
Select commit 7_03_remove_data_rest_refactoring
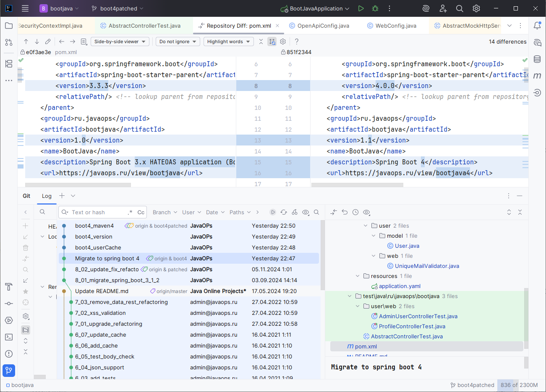click(121, 302)
